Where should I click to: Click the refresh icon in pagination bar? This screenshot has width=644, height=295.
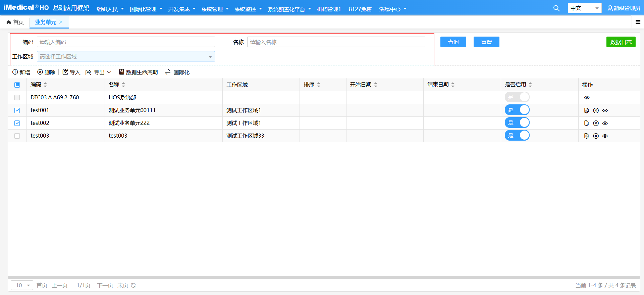click(133, 285)
